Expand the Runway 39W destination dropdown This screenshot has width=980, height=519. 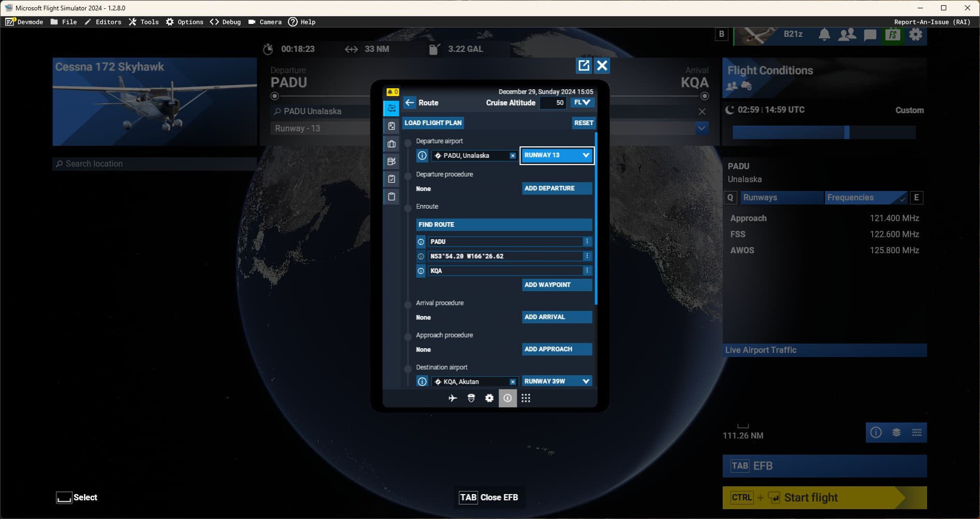pyautogui.click(x=557, y=381)
